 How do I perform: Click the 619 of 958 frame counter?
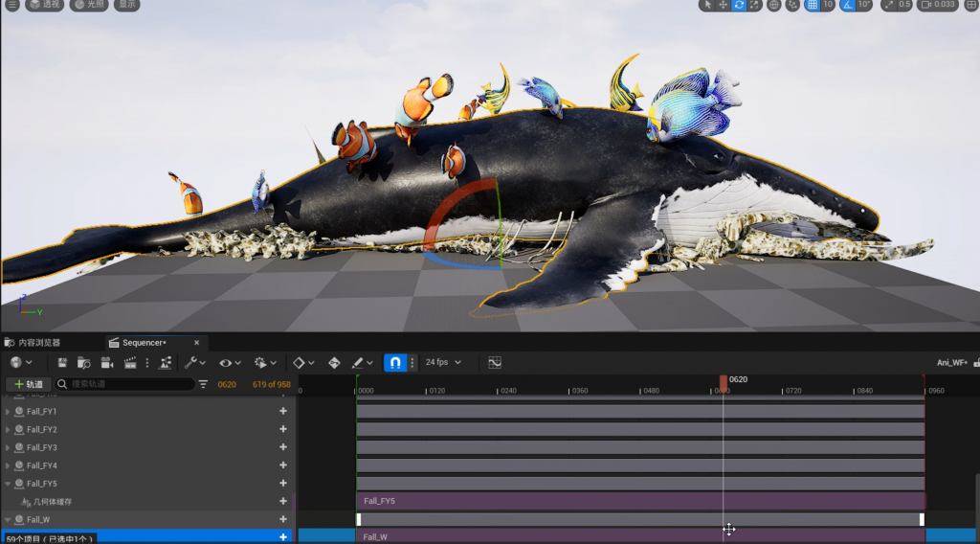tap(271, 385)
